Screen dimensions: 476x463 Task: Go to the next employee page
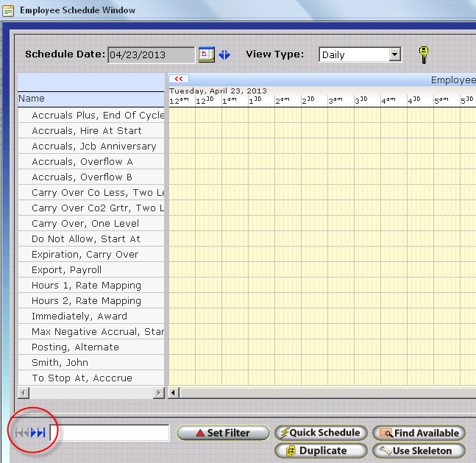click(x=34, y=433)
